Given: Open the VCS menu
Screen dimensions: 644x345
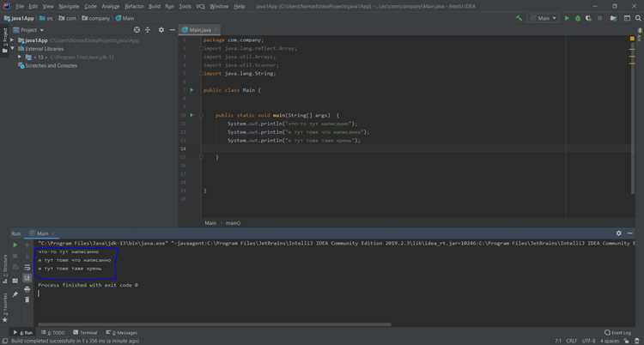Looking at the screenshot, I should click(x=200, y=7).
